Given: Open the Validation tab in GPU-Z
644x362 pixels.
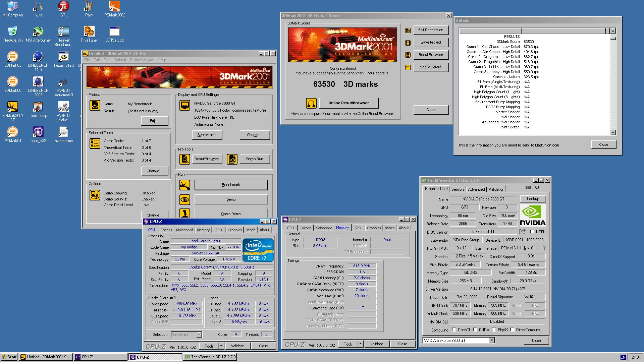Looking at the screenshot, I should pyautogui.click(x=496, y=189).
